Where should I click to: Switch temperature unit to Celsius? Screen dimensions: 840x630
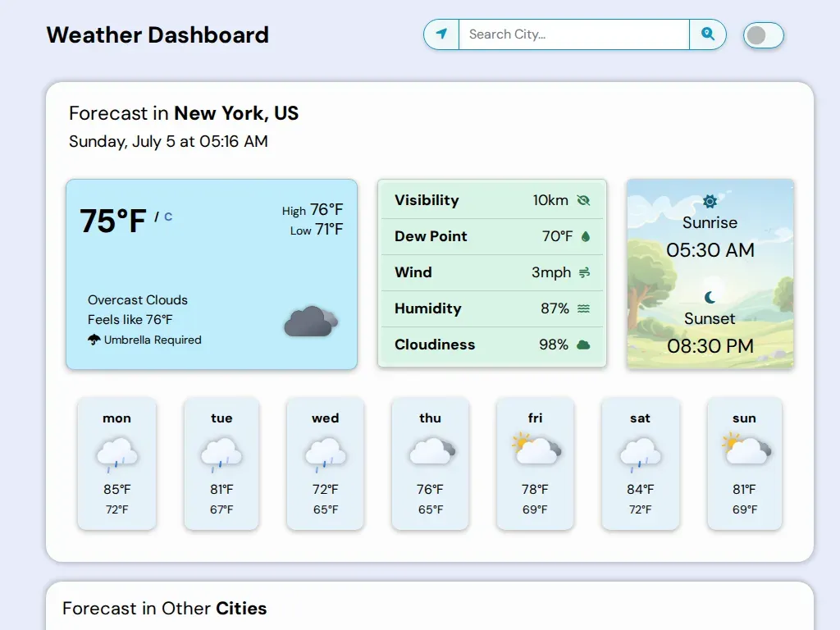coord(168,217)
